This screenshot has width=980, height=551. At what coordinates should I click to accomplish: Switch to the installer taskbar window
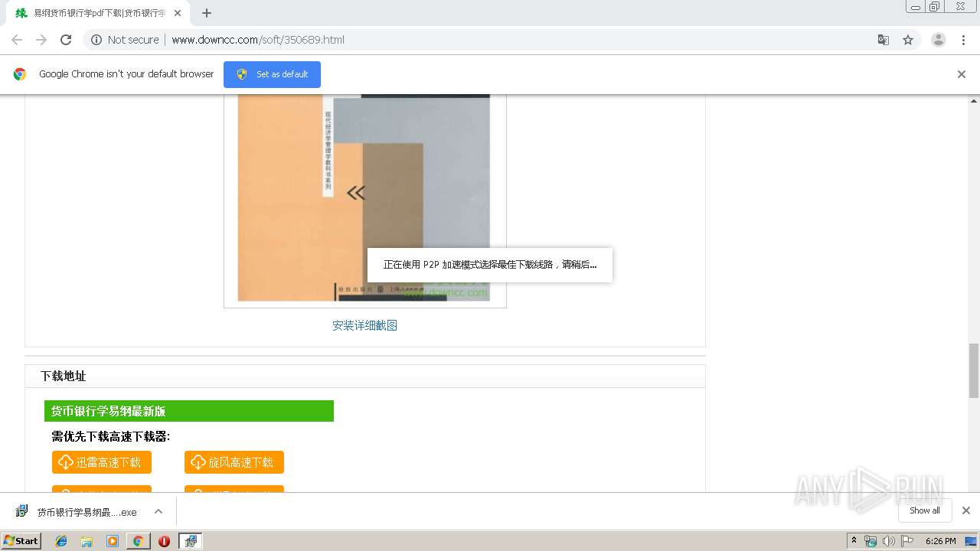[190, 541]
